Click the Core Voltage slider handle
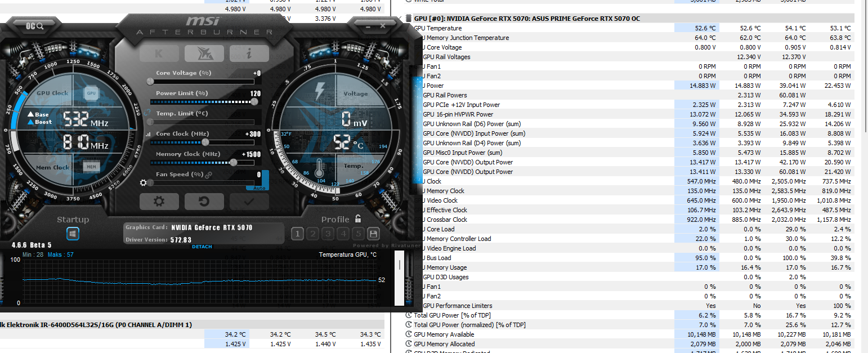 tap(150, 82)
